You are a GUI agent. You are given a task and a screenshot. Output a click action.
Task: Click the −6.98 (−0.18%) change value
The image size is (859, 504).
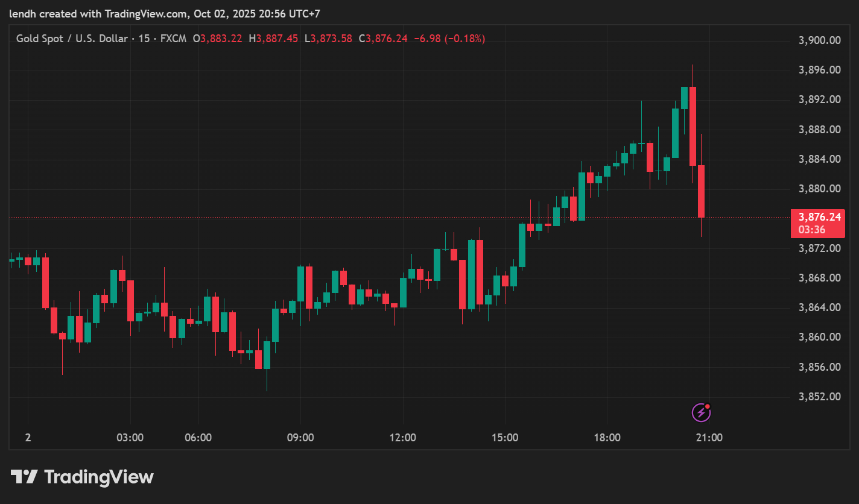pos(449,39)
